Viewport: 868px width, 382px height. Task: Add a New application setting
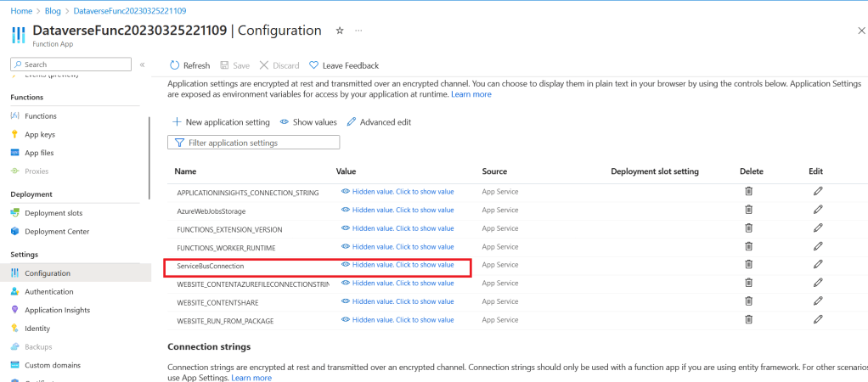pos(221,121)
